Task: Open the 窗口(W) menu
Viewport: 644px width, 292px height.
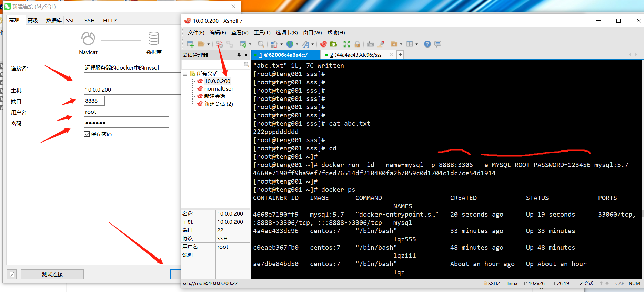Action: click(x=312, y=33)
